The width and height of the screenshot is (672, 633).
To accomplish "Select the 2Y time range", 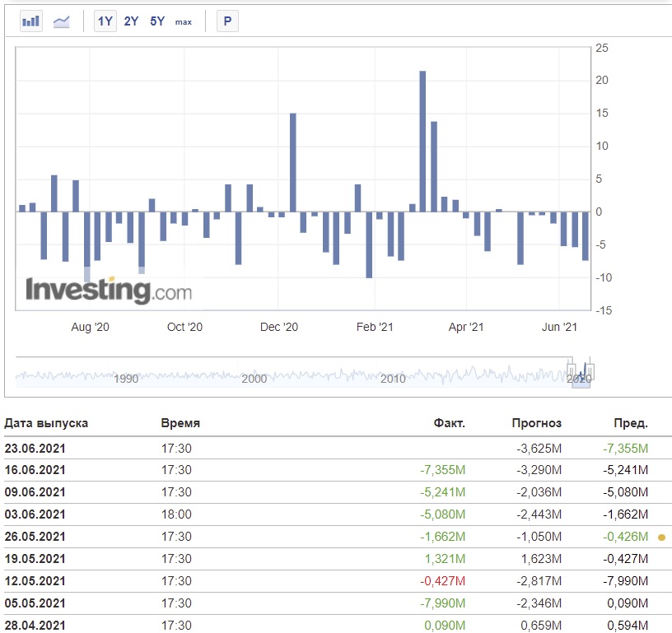I will pos(131,21).
